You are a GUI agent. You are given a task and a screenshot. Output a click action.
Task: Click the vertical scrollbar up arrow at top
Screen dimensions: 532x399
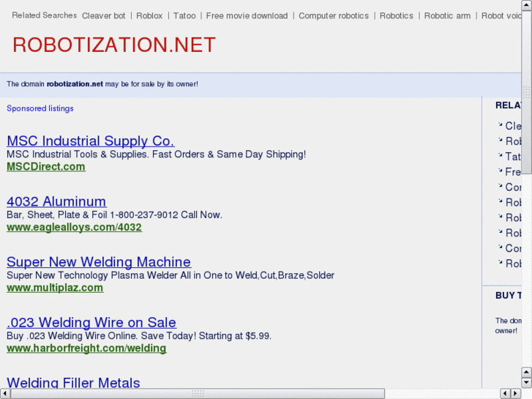(x=526, y=5)
